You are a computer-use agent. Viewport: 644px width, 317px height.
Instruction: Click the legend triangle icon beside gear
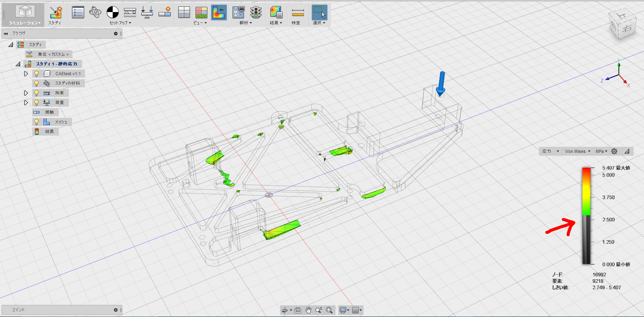click(x=627, y=151)
